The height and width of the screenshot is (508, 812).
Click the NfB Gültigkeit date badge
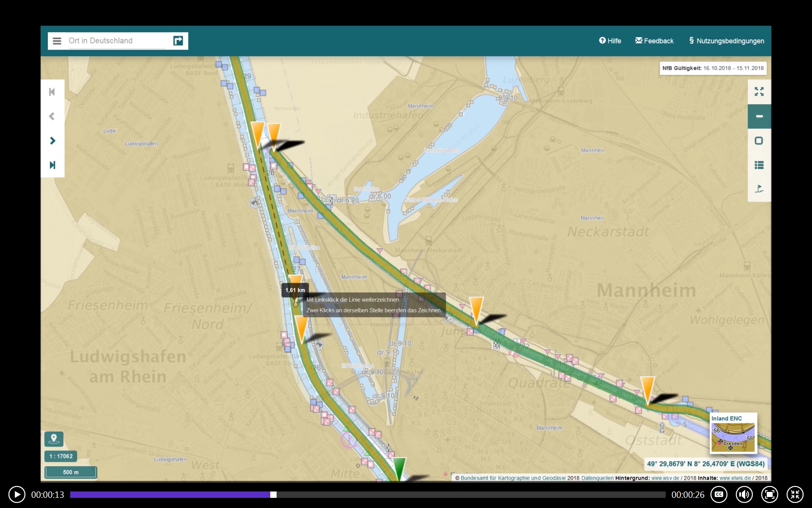(713, 68)
